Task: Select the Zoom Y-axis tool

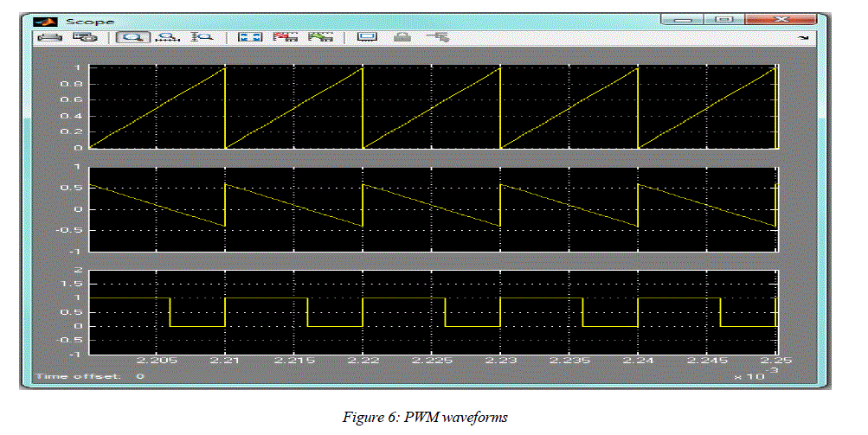Action: (202, 37)
